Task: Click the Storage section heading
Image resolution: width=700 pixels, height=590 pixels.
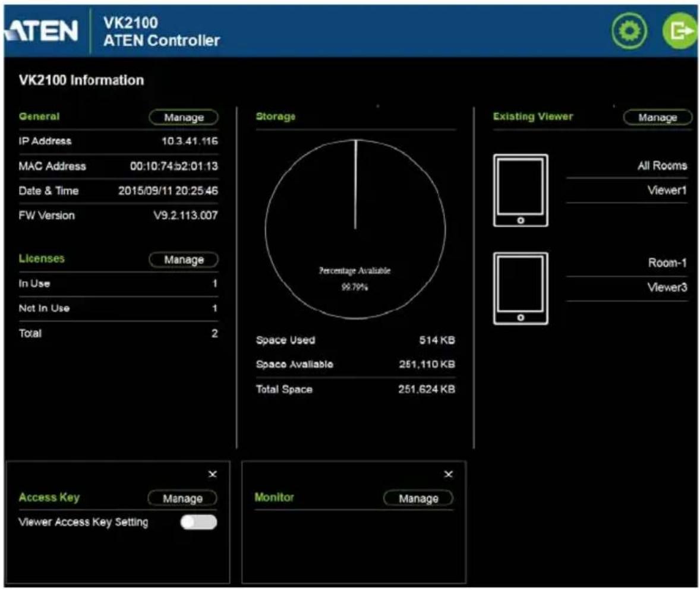Action: pos(276,117)
